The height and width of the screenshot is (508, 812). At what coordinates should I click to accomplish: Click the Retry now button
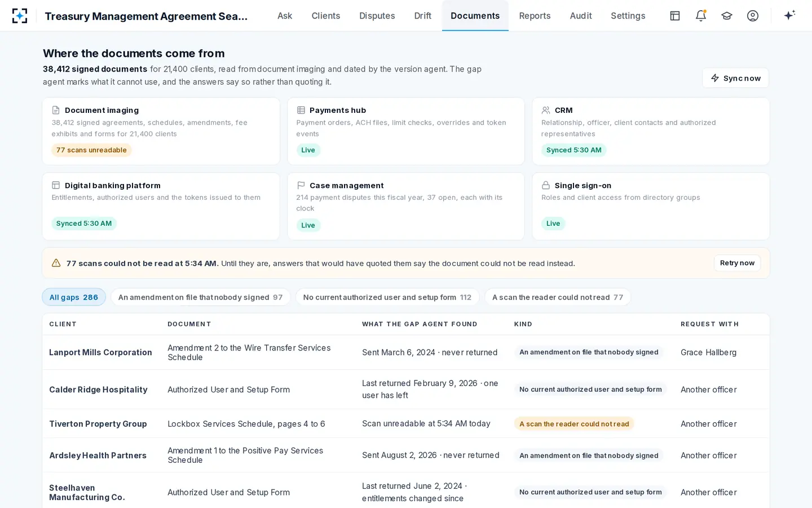click(x=737, y=263)
